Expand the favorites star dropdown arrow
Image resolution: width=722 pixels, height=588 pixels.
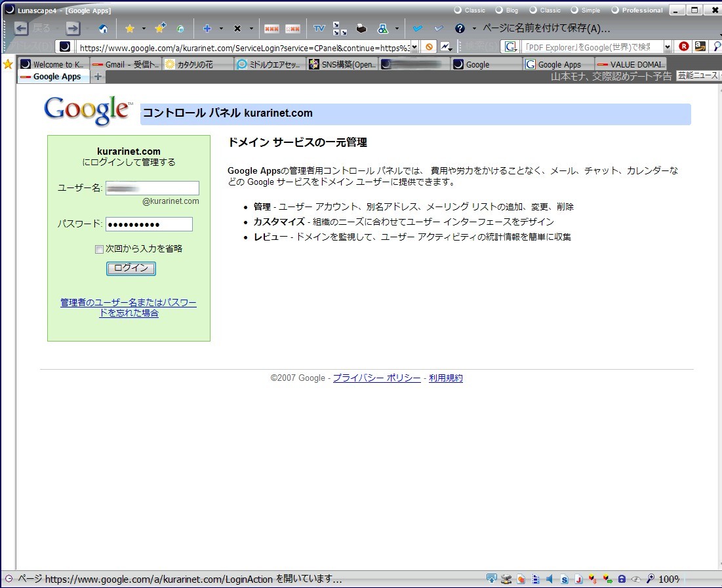144,29
